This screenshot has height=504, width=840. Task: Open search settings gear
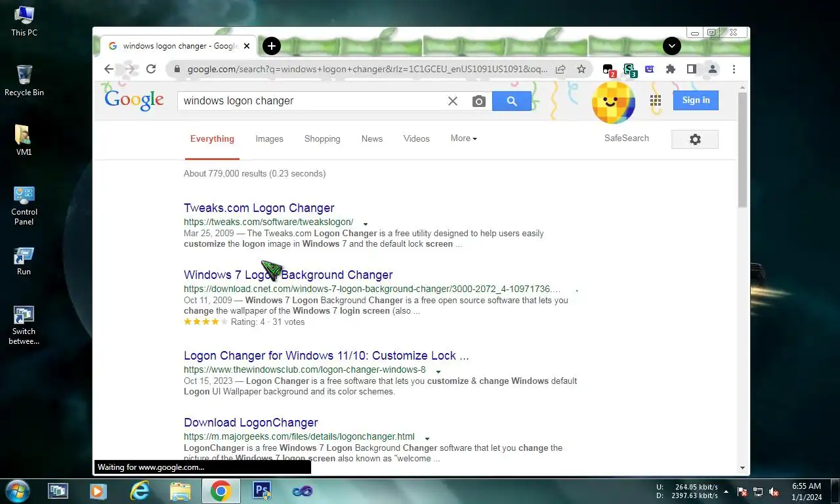(695, 139)
